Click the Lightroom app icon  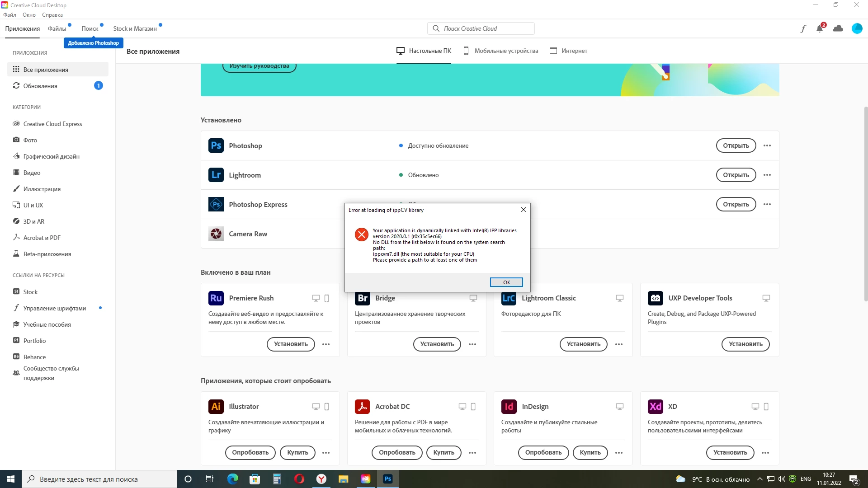pos(216,175)
